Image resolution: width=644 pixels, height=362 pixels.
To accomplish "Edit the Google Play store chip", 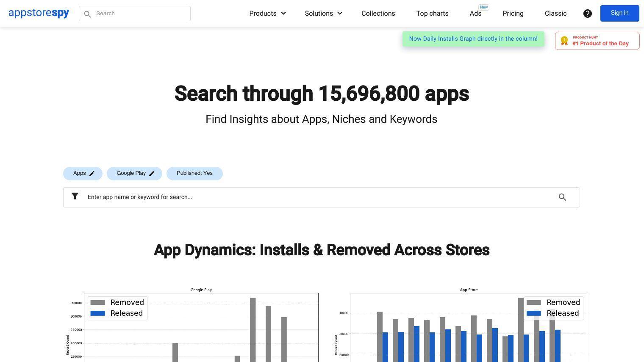I will (x=134, y=174).
